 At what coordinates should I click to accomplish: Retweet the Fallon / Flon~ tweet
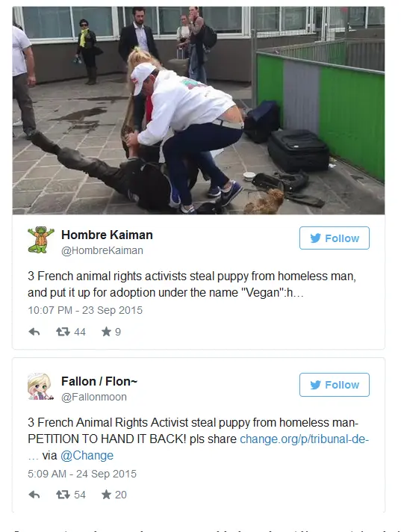63,495
